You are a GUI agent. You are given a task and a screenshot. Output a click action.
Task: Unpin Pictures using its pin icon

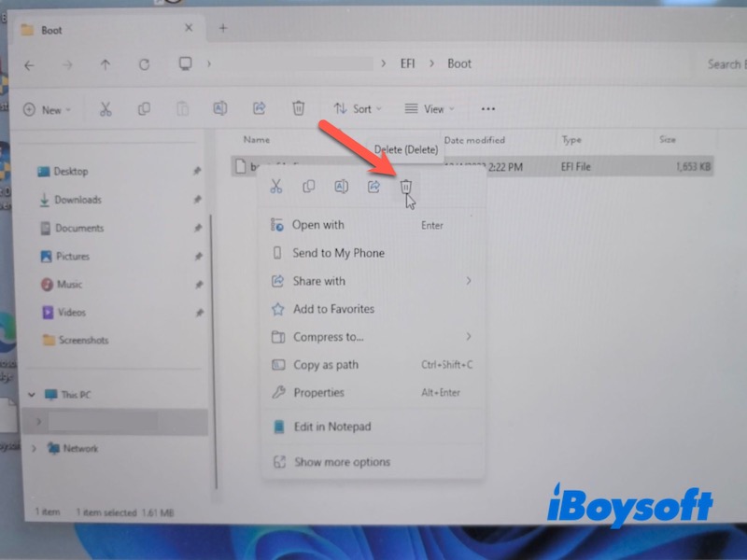tap(199, 257)
